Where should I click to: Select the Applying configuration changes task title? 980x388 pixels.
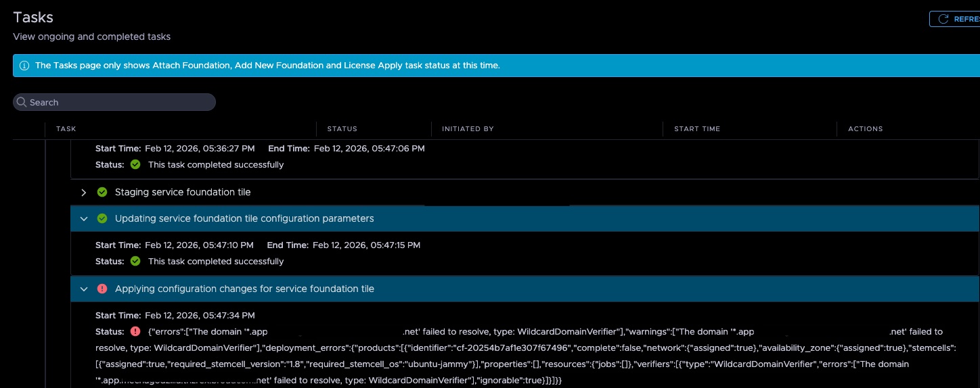click(x=244, y=289)
